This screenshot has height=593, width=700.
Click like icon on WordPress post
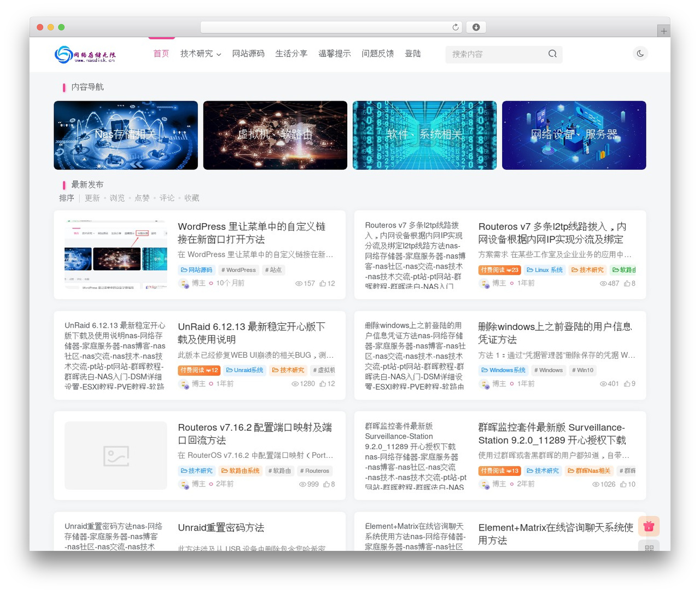tap(323, 283)
